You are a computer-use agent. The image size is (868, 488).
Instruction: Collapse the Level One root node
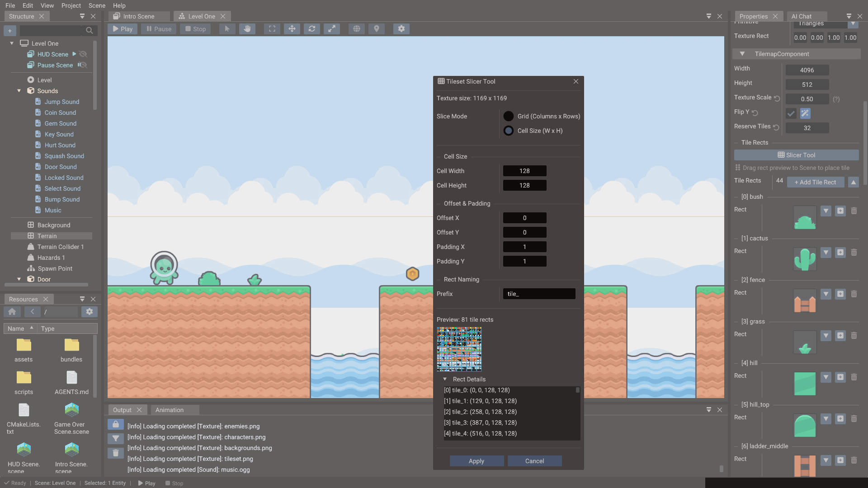point(12,43)
